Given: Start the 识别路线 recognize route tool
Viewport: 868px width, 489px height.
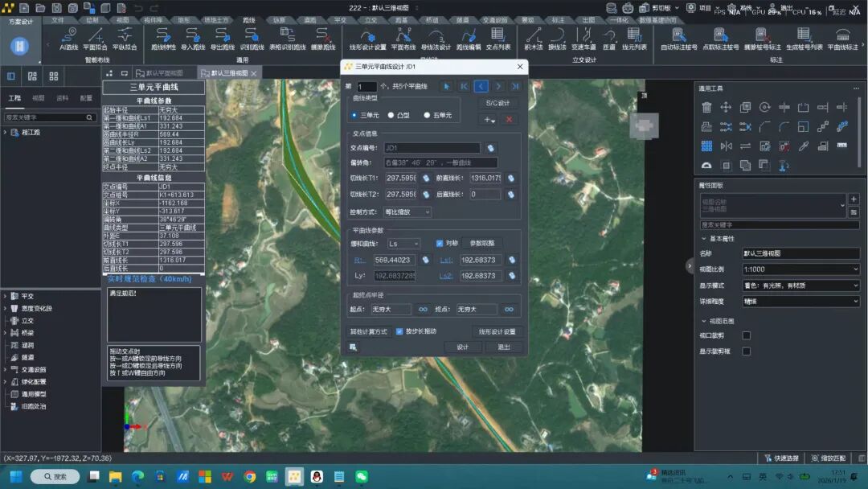Looking at the screenshot, I should (x=252, y=39).
